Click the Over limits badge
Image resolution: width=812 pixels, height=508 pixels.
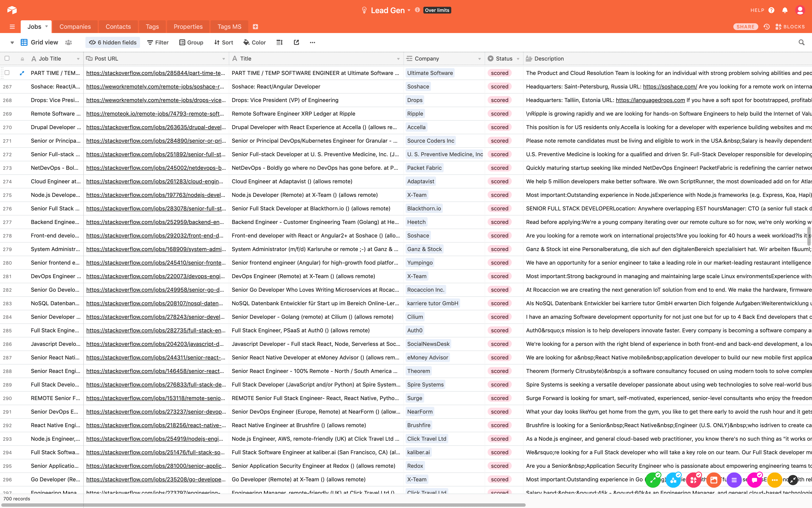[x=437, y=10]
